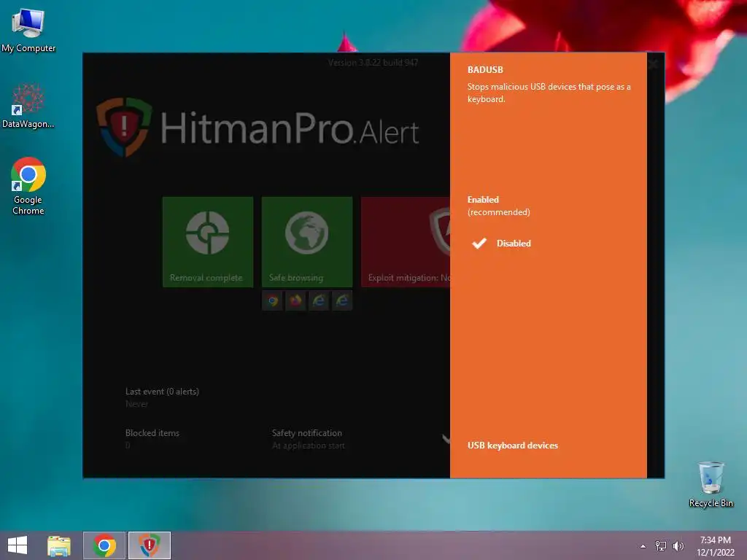Open the Recycle Bin
The height and width of the screenshot is (560, 747).
click(711, 484)
